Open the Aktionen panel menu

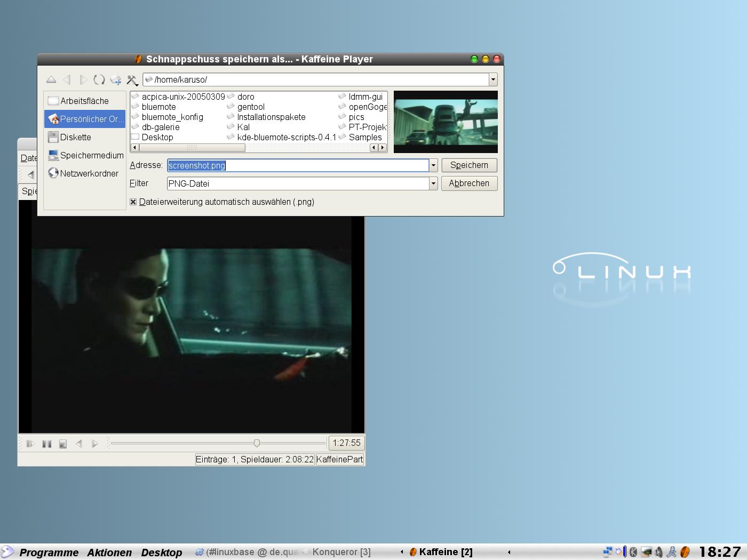(x=109, y=553)
